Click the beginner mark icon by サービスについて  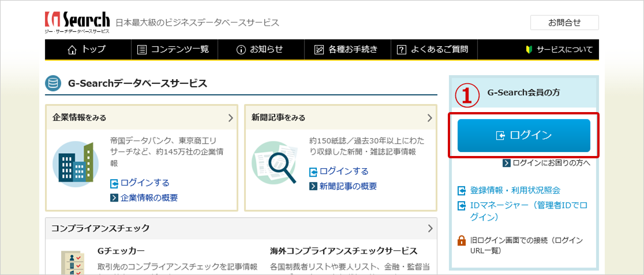point(530,50)
